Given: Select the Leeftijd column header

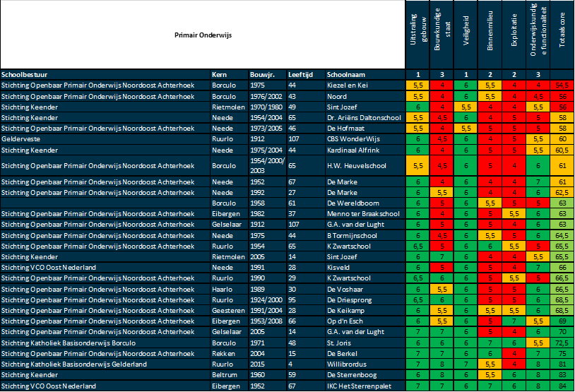Looking at the screenshot, I should (x=300, y=74).
